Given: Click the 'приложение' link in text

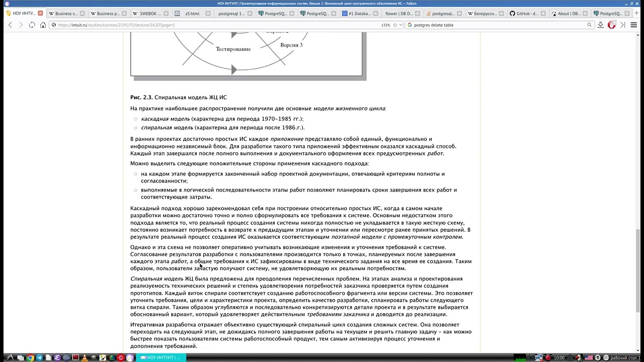Looking at the screenshot, I should pyautogui.click(x=287, y=139).
